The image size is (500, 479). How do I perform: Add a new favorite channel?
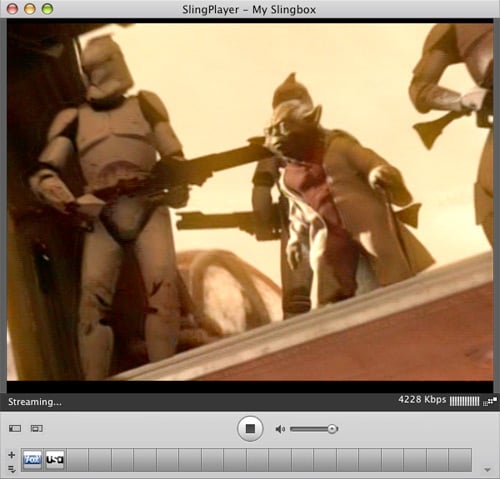tap(12, 455)
